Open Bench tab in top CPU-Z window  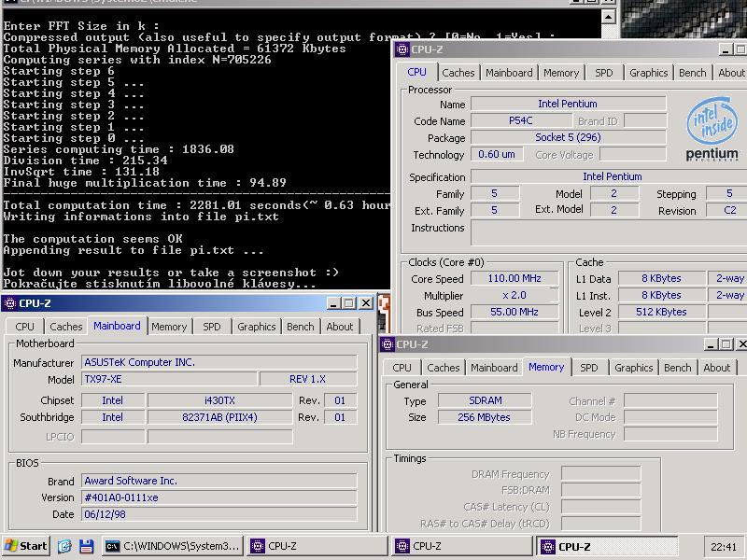[692, 73]
